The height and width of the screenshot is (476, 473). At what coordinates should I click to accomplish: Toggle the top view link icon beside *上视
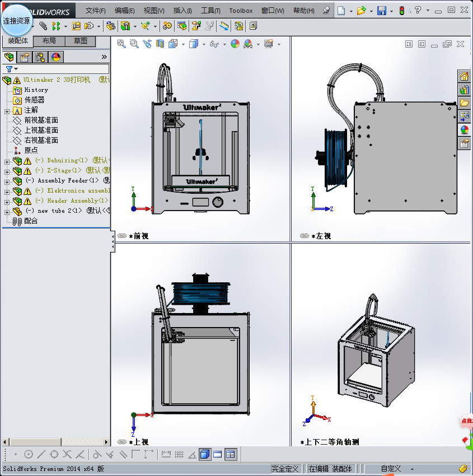tap(122, 442)
